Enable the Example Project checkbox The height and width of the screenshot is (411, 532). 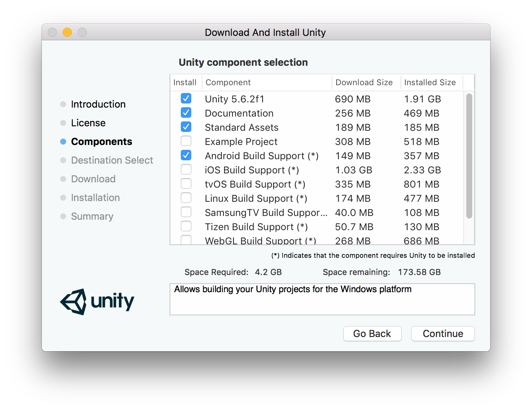pos(186,141)
